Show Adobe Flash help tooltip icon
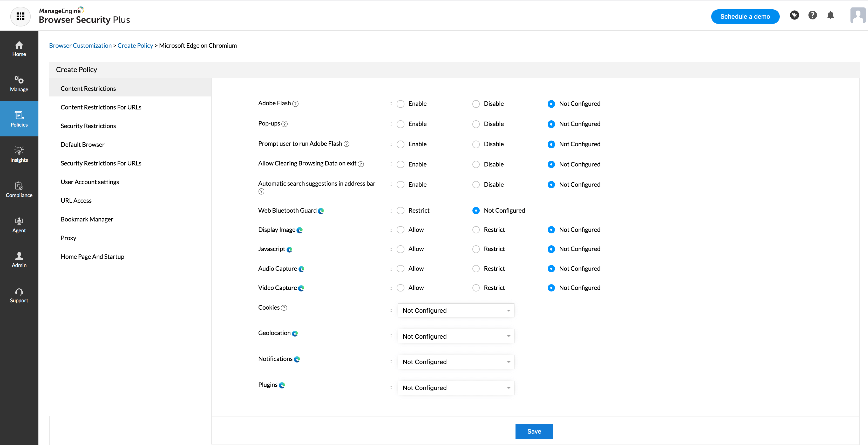The image size is (868, 445). (x=295, y=104)
